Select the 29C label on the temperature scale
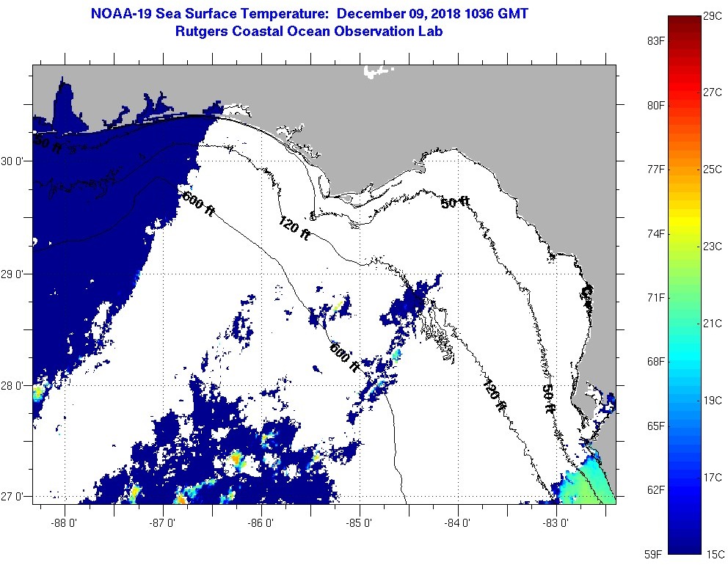Image resolution: width=728 pixels, height=565 pixels. [x=712, y=15]
